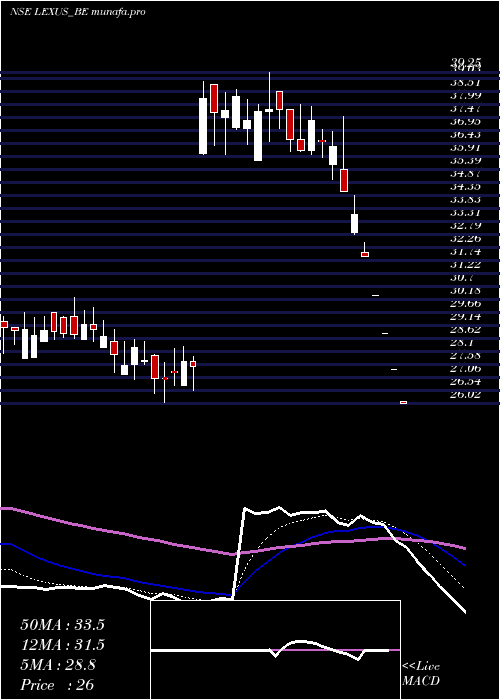The image size is (500, 700).
Task: Click the 29.14 price axis label
Action: click(x=465, y=317)
